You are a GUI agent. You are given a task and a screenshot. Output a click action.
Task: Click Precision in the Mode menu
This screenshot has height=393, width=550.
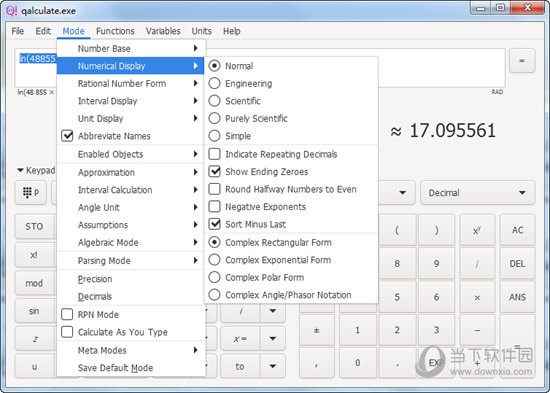click(x=130, y=279)
